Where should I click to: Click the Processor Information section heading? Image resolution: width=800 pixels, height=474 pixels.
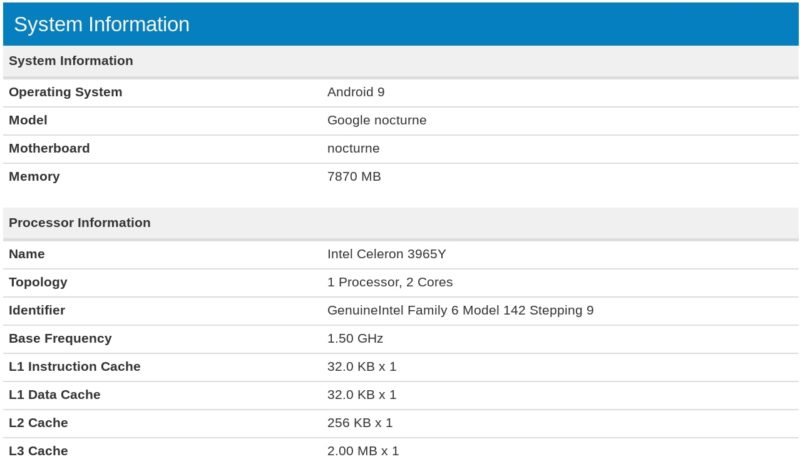(80, 223)
